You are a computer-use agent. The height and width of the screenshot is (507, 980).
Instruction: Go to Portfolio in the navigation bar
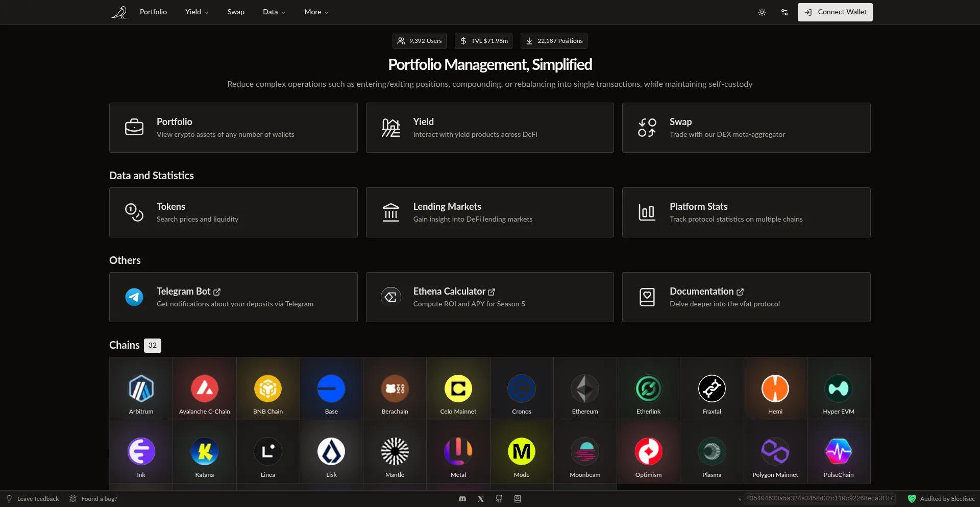(153, 12)
